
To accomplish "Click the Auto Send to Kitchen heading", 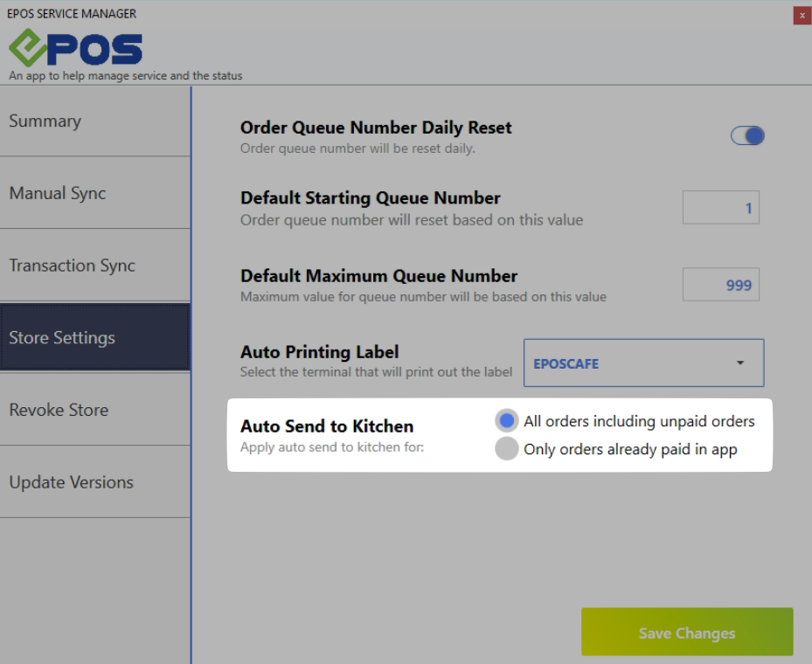I will [327, 426].
